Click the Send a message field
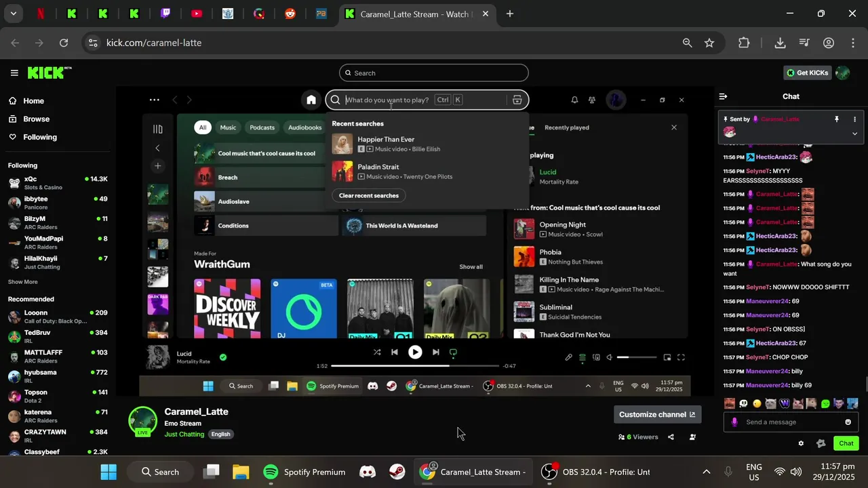This screenshot has height=488, width=868. [791, 422]
